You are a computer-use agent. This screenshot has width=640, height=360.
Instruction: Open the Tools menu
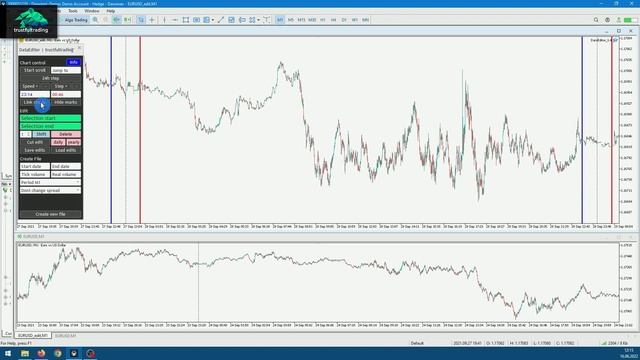pyautogui.click(x=73, y=11)
